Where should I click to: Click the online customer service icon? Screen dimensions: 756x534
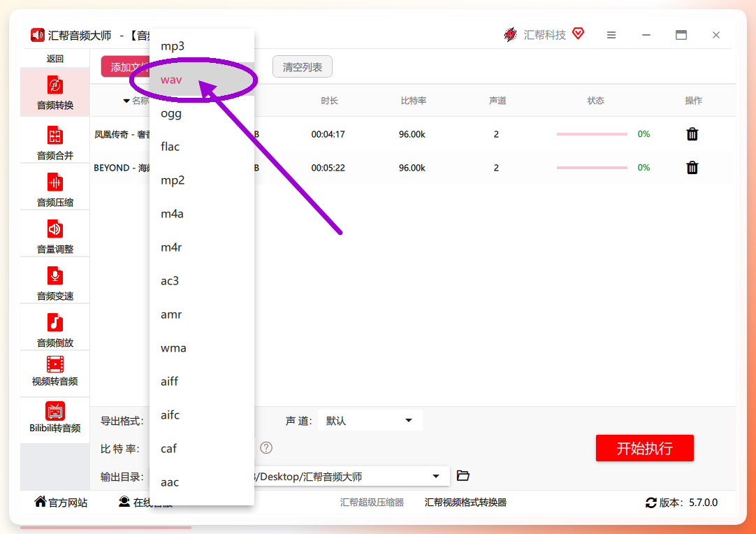[x=124, y=502]
